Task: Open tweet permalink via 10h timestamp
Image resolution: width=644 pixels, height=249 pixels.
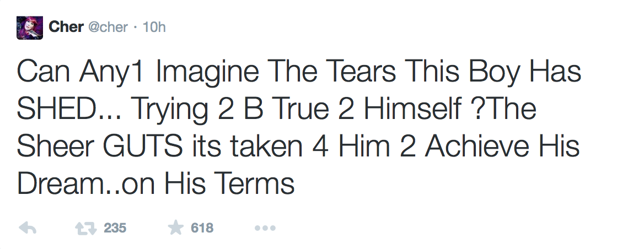Action: click(154, 28)
